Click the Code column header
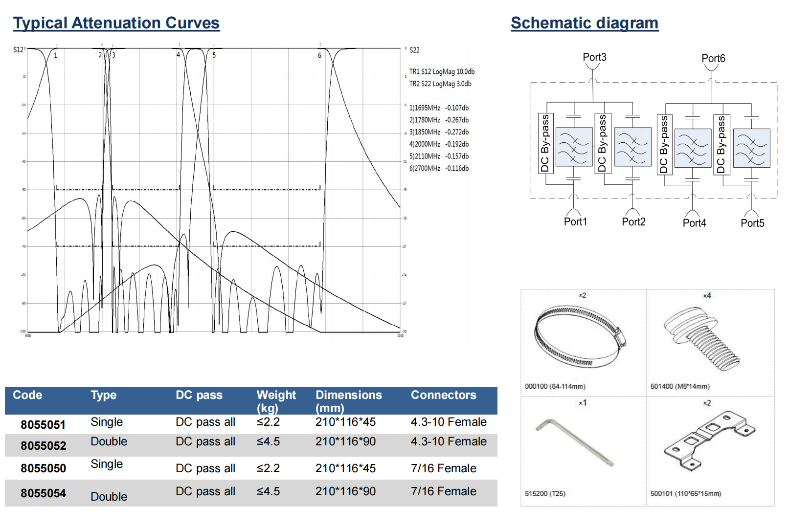Screen dimensions: 812x528 click(27, 395)
